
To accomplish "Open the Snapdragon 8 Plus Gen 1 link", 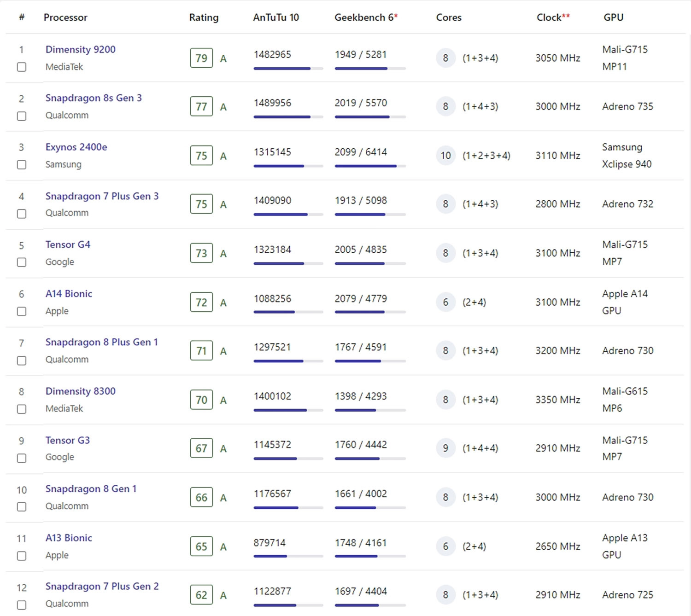I will pos(101,342).
